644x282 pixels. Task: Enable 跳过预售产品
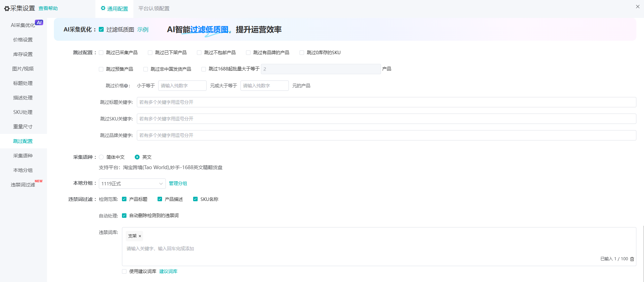pyautogui.click(x=101, y=69)
